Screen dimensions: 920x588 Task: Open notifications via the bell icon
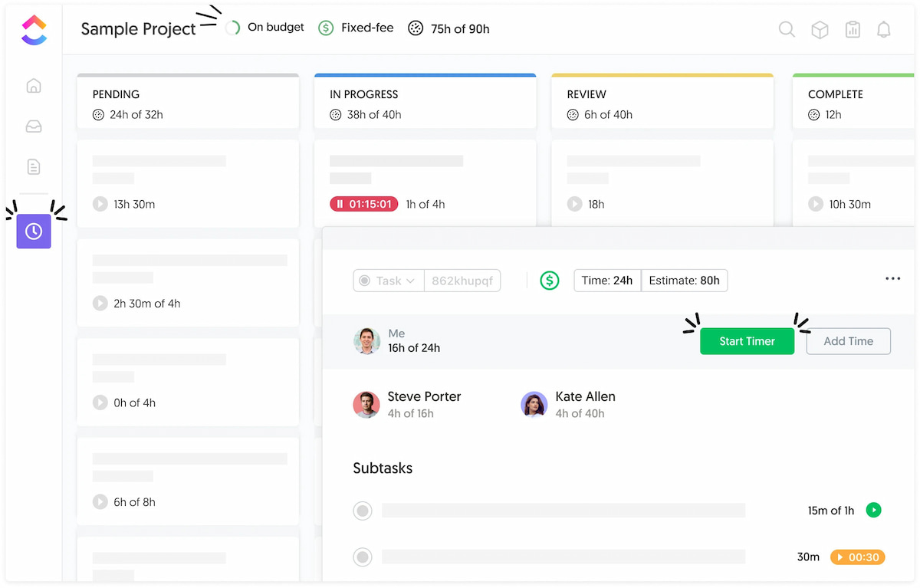click(x=883, y=29)
